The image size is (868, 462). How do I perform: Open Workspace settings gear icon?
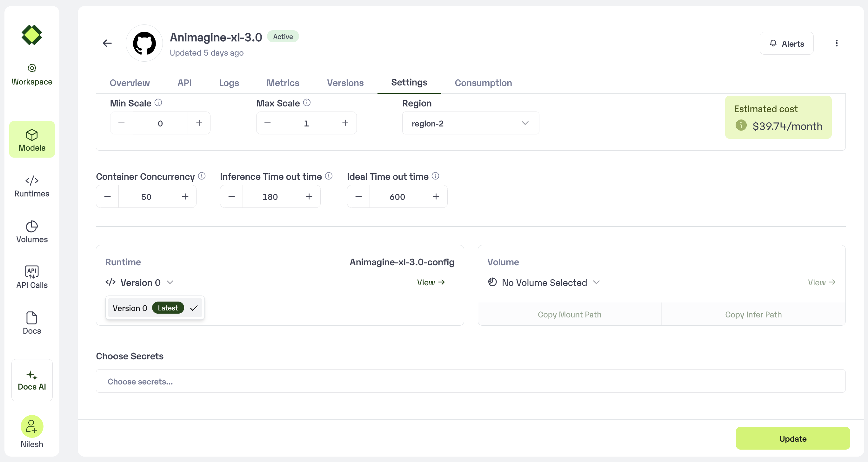click(x=32, y=68)
